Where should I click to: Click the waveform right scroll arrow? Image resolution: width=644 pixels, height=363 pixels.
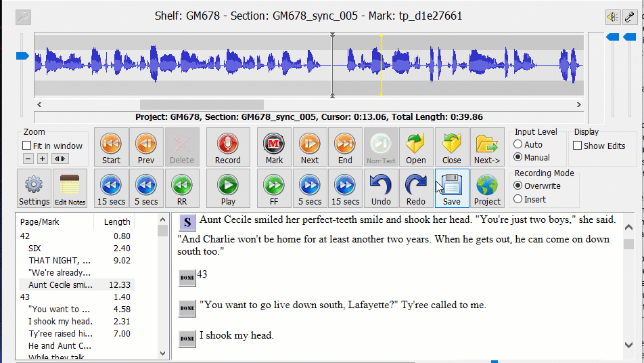(x=578, y=104)
